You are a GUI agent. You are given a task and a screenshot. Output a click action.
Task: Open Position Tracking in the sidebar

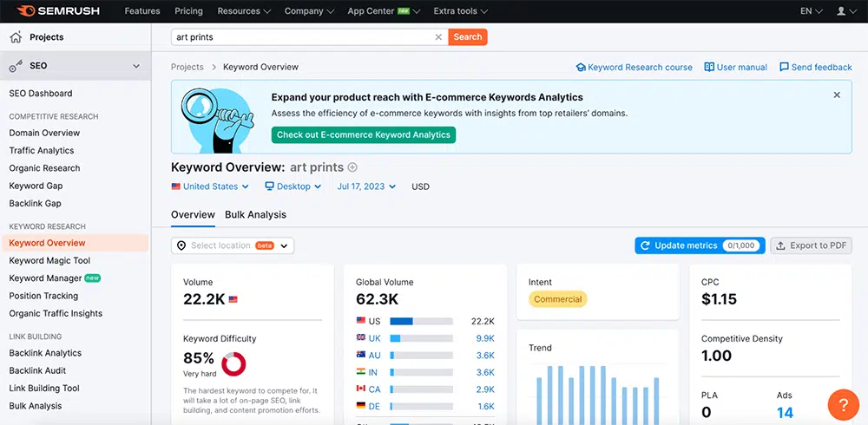pyautogui.click(x=43, y=296)
